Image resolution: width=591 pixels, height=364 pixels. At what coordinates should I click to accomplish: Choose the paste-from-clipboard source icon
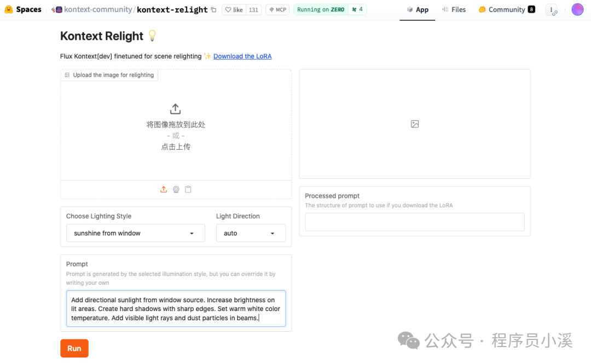click(x=188, y=190)
